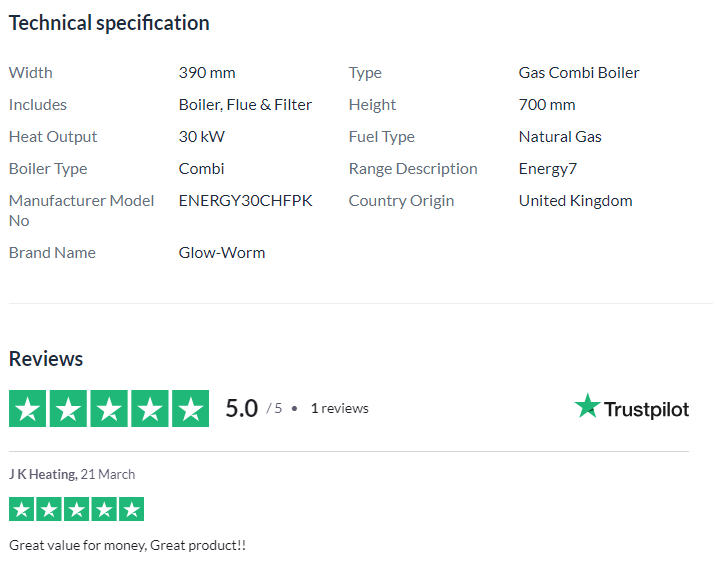Click the Glow-Worm brand name value

pyautogui.click(x=222, y=253)
